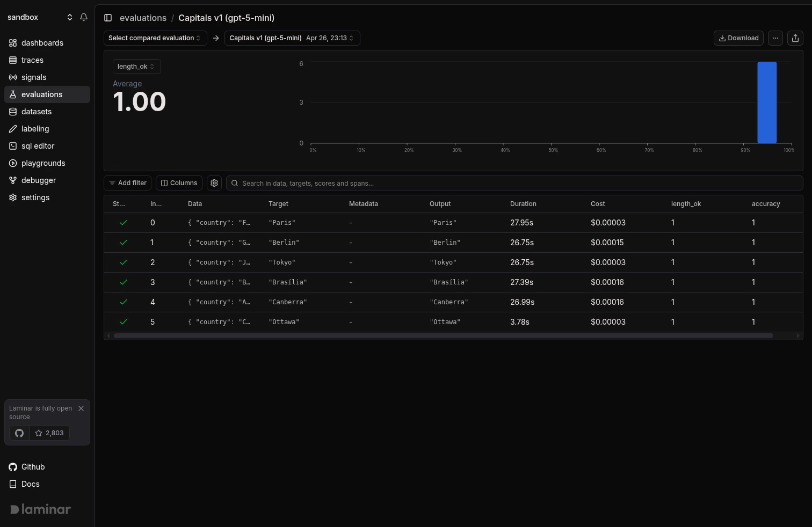
Task: Open the sandbox project switcher
Action: (x=40, y=17)
